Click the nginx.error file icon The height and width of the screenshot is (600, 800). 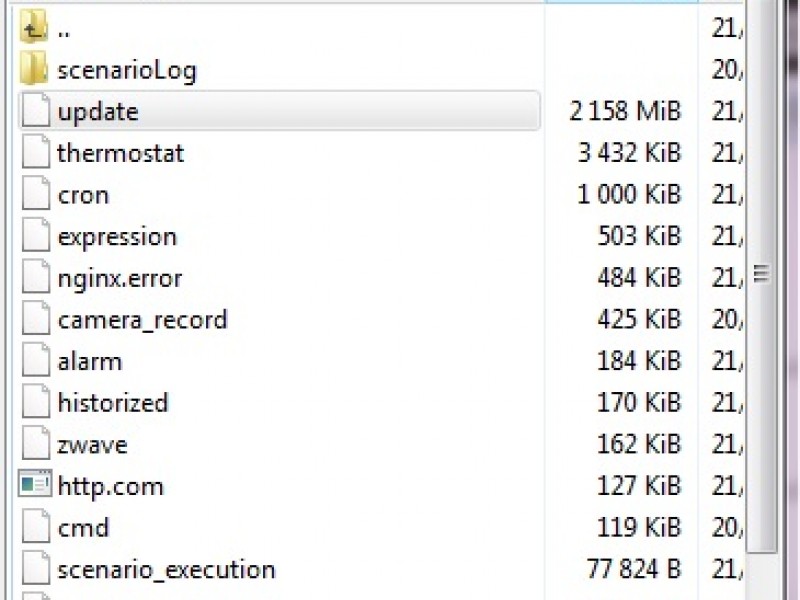[x=35, y=278]
